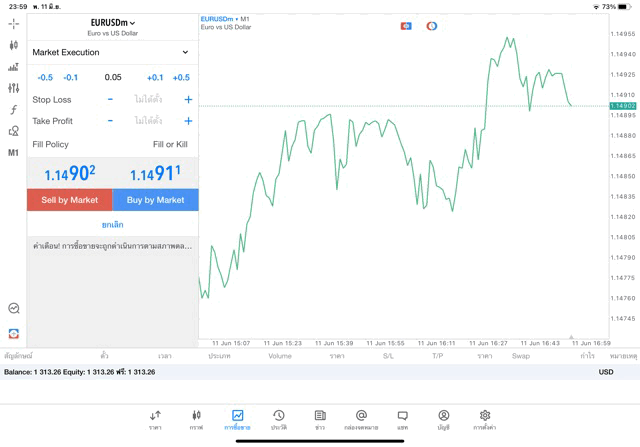640x447 pixels.
Task: Decrease volume by -0.5
Action: [45, 77]
